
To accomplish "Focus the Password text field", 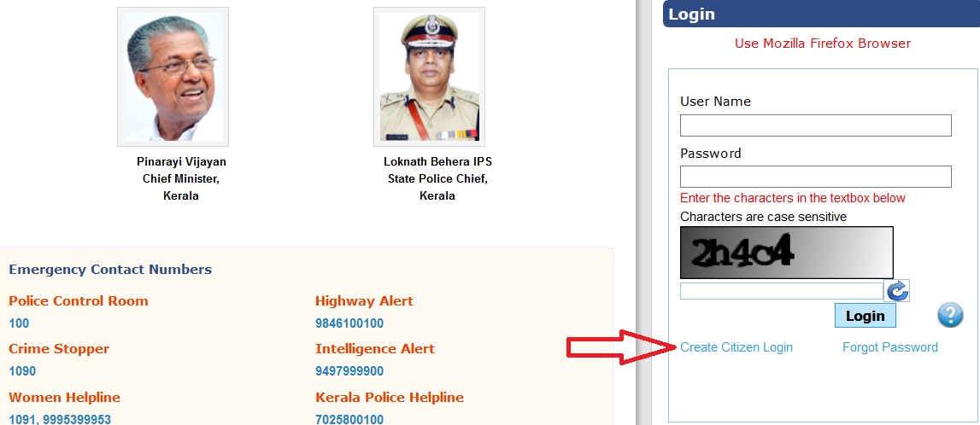I will tap(816, 177).
